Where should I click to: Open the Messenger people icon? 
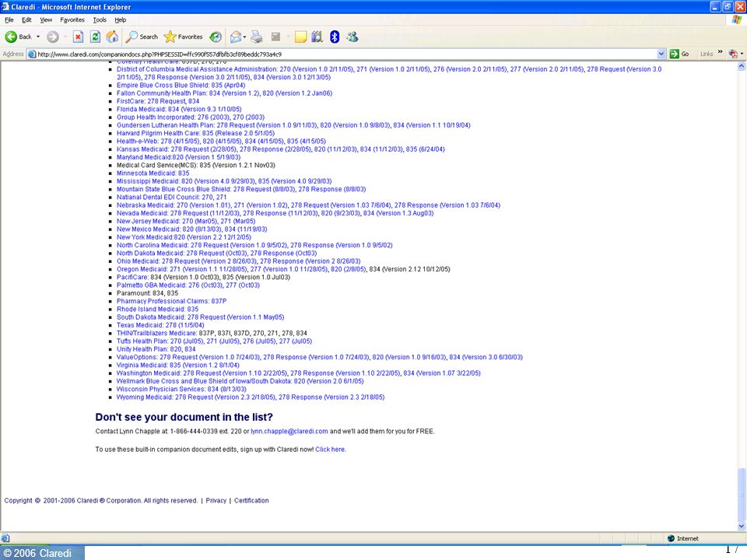(352, 37)
